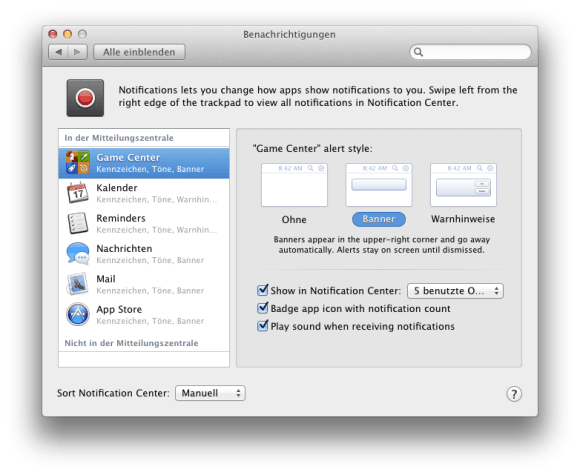Select the Kalender list entry name
Viewport: 580px width, 475px height.
[117, 188]
